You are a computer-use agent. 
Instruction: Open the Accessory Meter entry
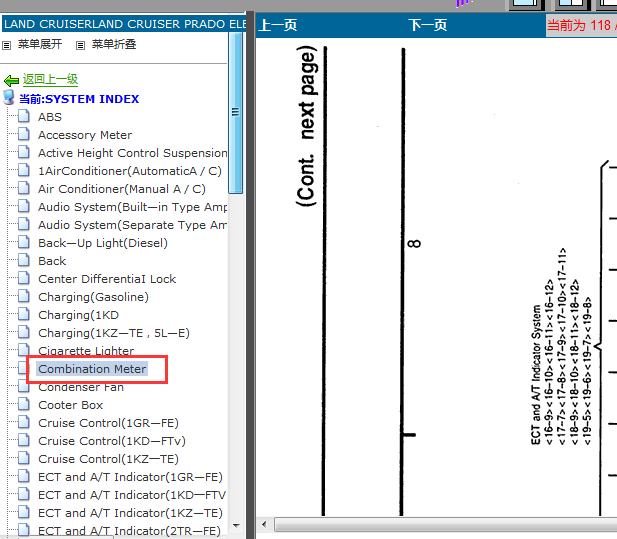point(85,135)
